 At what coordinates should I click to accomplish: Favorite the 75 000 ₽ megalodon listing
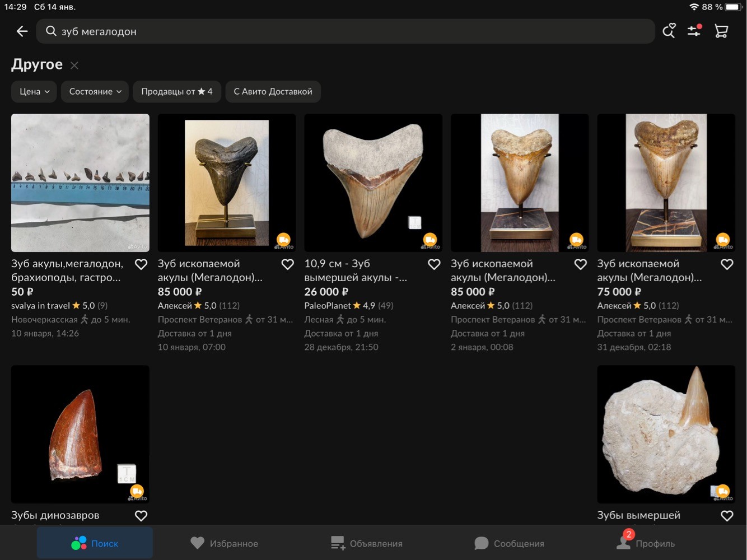(727, 264)
